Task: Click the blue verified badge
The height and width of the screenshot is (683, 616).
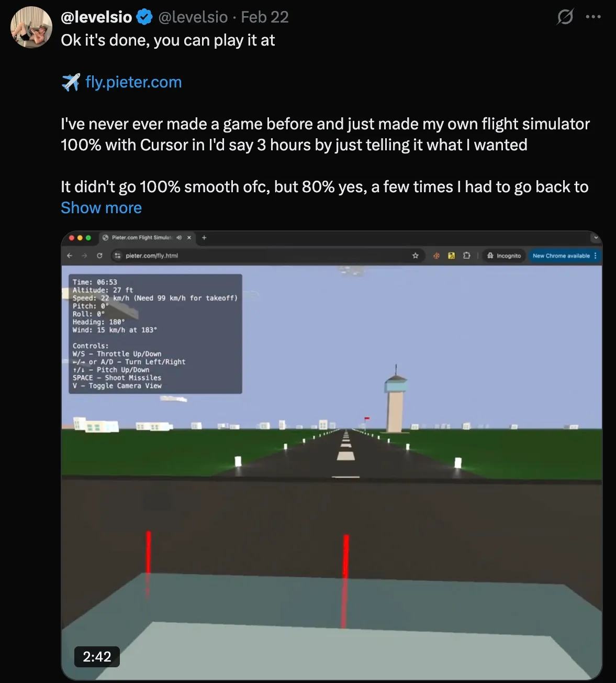Action: tap(144, 17)
